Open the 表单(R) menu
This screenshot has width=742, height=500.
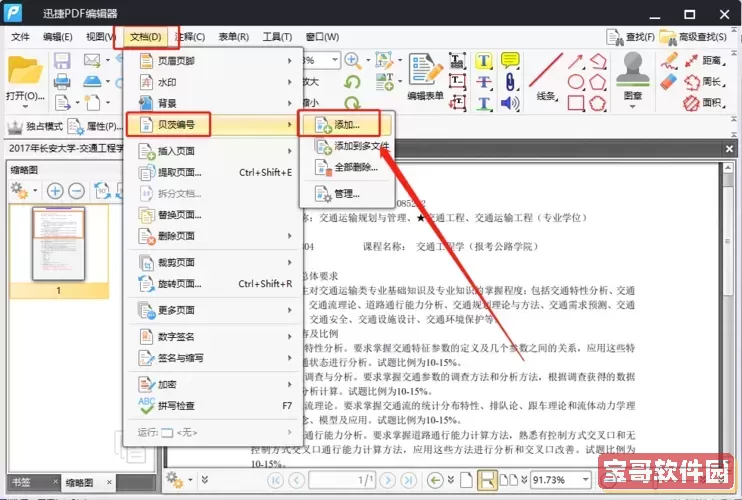[233, 37]
